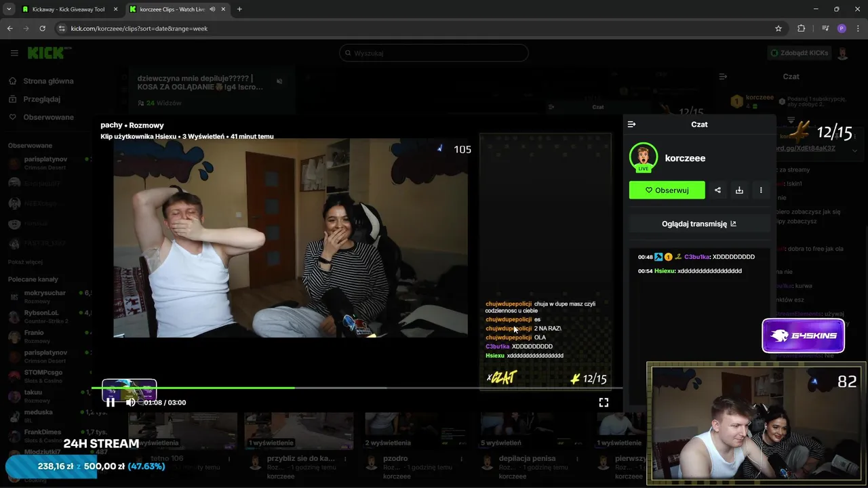Open Chrome profile avatar
This screenshot has width=868, height=488.
[x=842, y=28]
